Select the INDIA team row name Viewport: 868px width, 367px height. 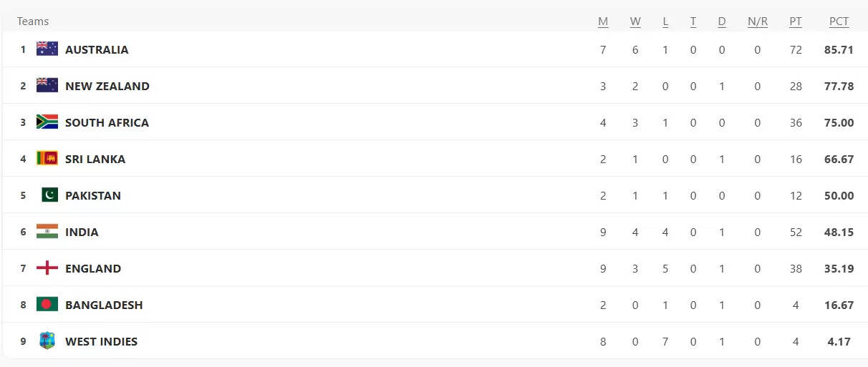pos(82,232)
